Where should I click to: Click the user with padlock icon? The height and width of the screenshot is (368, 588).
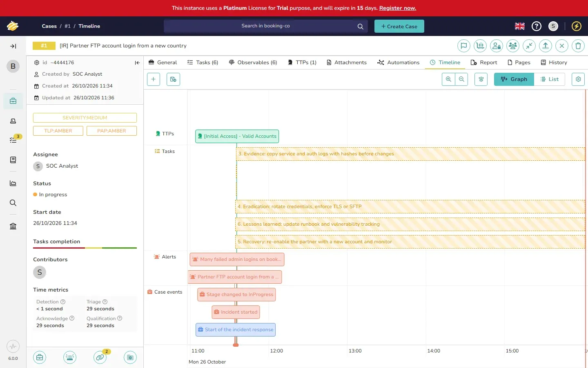(497, 46)
